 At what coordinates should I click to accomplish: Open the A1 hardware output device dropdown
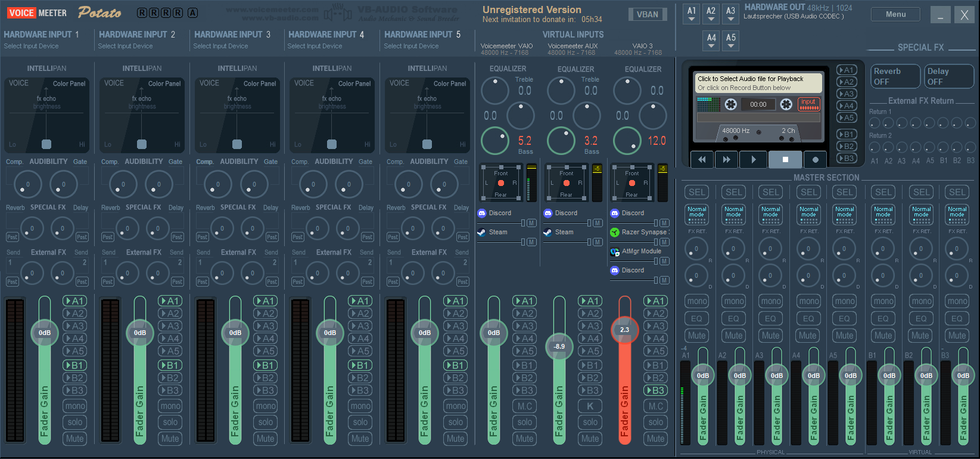point(692,14)
